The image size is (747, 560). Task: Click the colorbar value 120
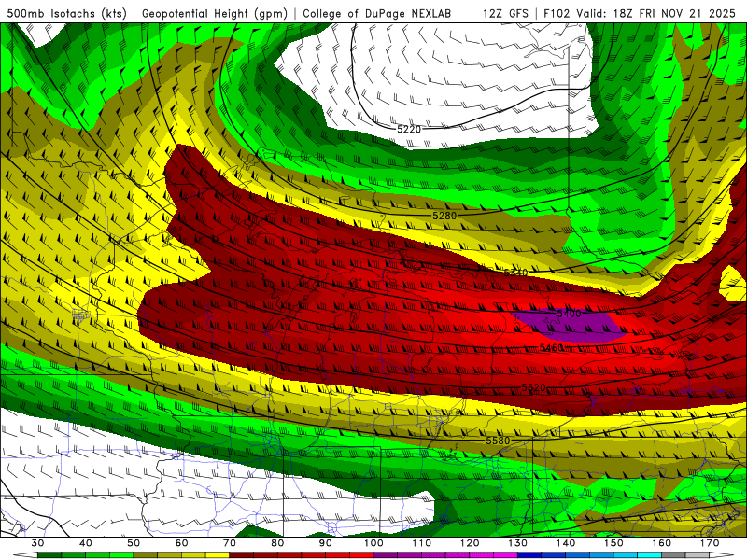470,543
